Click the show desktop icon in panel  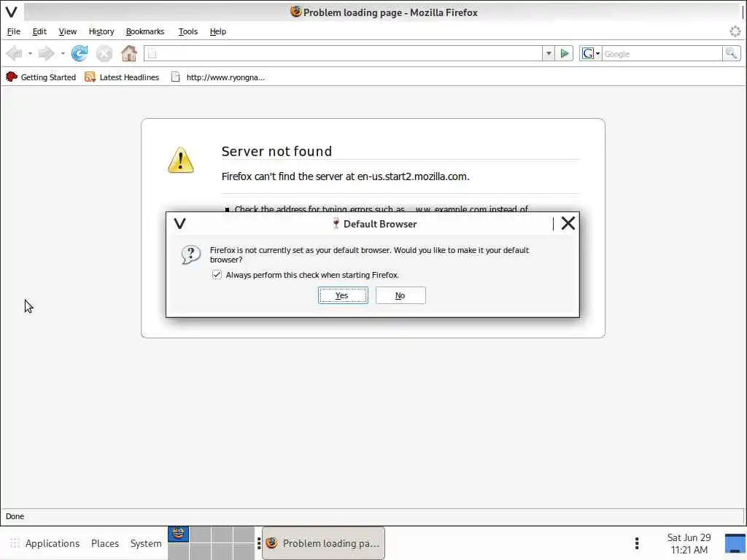pyautogui.click(x=735, y=543)
